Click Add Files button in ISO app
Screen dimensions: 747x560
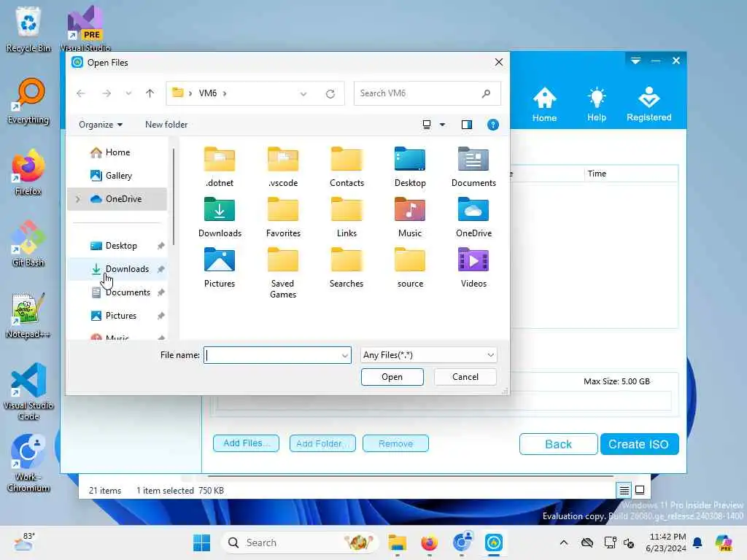246,443
